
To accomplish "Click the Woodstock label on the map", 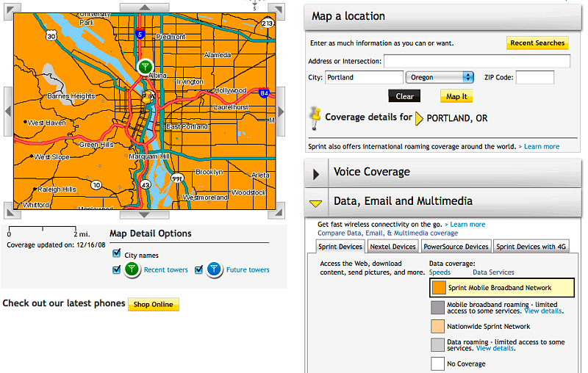I will tap(248, 192).
